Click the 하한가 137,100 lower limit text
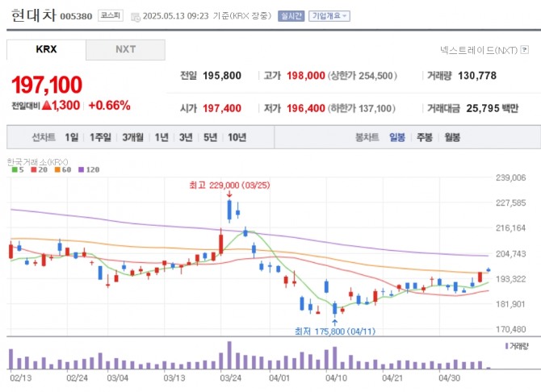The width and height of the screenshot is (541, 392). point(361,108)
